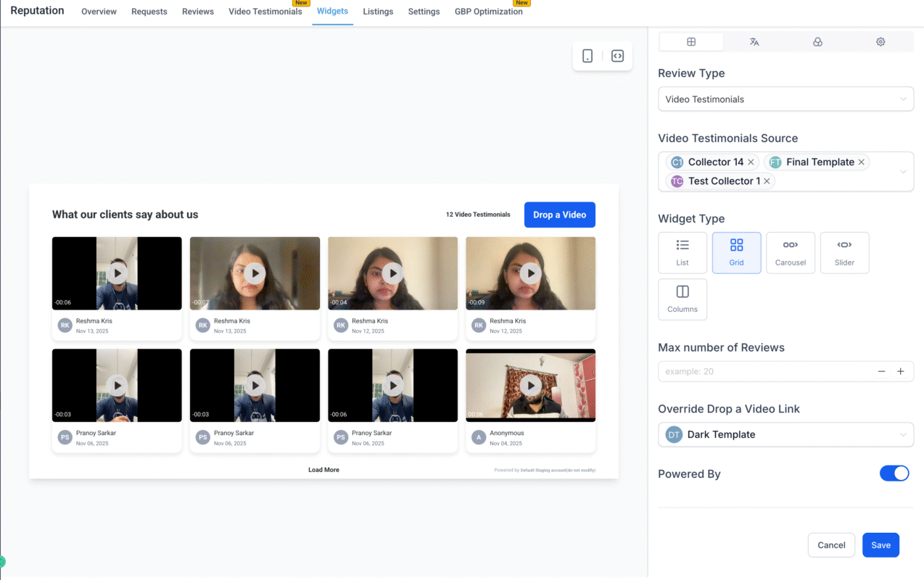Screen dimensions: 924x580
Task: Select the layout panel grid icon
Action: point(691,41)
